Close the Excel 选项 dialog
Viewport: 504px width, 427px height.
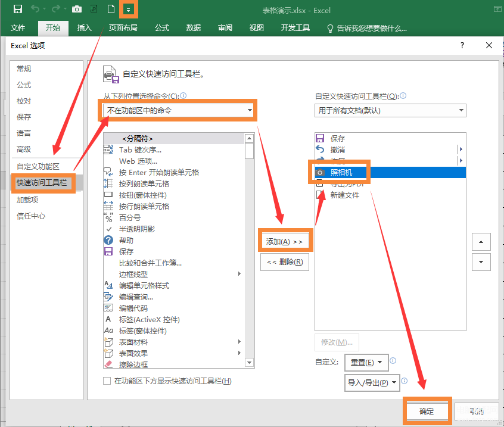(489, 45)
